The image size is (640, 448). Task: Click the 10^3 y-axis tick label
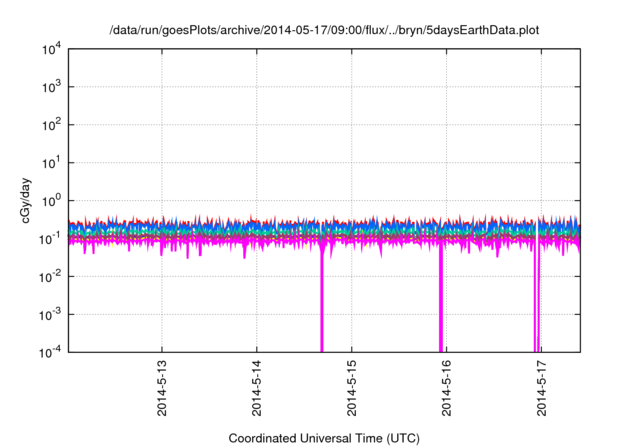point(51,87)
